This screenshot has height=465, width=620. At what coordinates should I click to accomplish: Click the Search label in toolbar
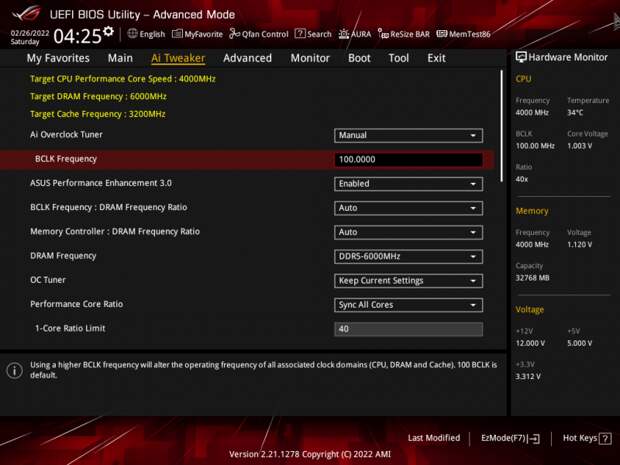point(319,34)
